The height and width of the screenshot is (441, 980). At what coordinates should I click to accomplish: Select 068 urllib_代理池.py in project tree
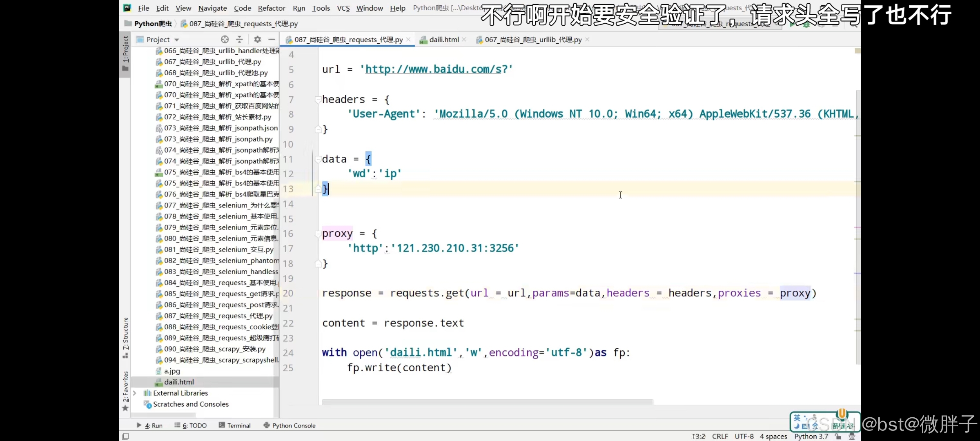212,73
